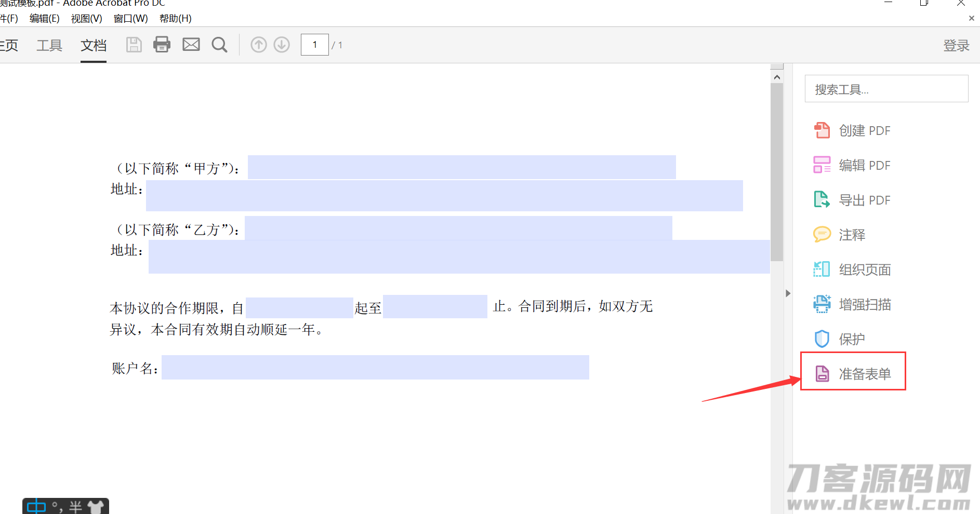Viewport: 980px width, 514px height.
Task: Click the Save file icon
Action: point(134,45)
